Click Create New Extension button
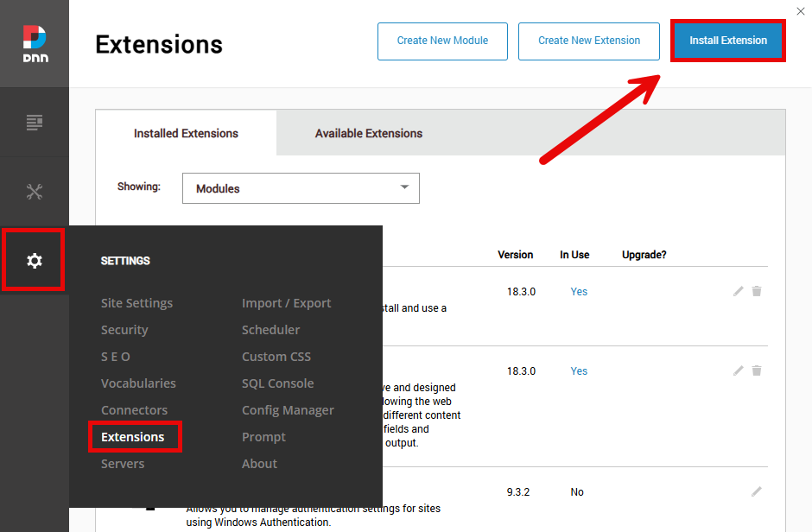This screenshot has width=812, height=532. (589, 41)
